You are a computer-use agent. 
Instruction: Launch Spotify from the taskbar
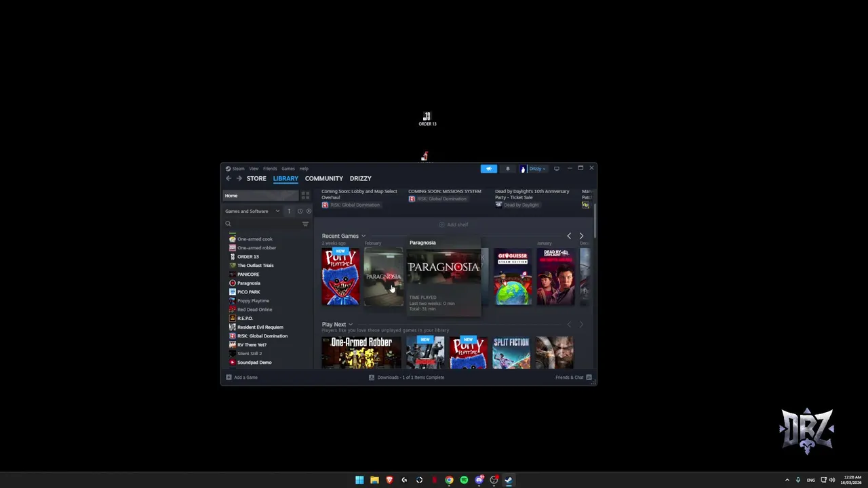[464, 480]
